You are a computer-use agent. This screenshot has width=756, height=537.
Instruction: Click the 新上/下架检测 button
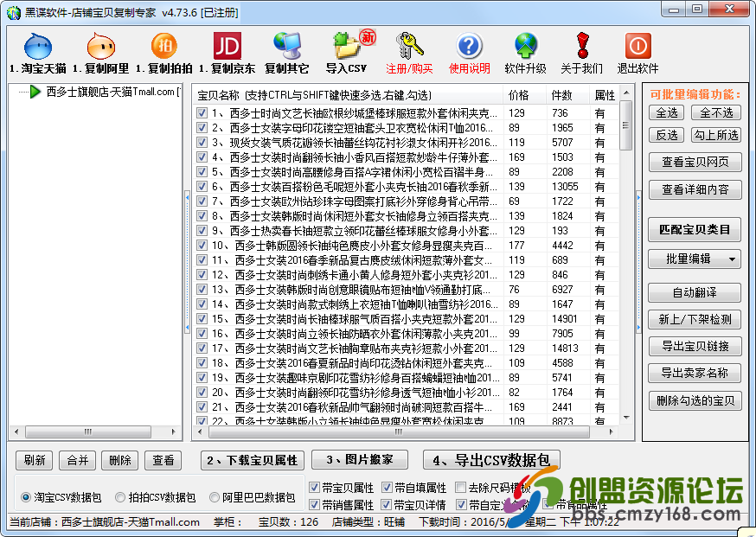(695, 319)
